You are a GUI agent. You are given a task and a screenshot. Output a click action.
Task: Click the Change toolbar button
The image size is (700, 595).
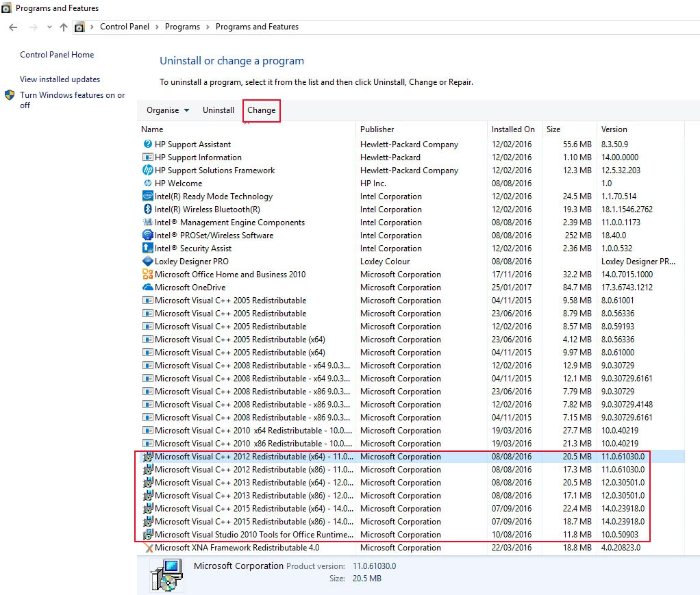pyautogui.click(x=262, y=110)
